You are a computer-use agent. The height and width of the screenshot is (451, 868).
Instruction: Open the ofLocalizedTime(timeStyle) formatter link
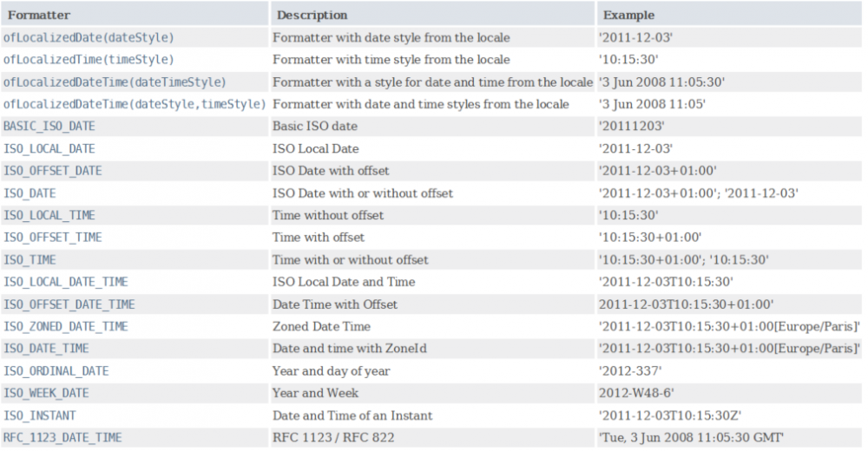(x=89, y=60)
